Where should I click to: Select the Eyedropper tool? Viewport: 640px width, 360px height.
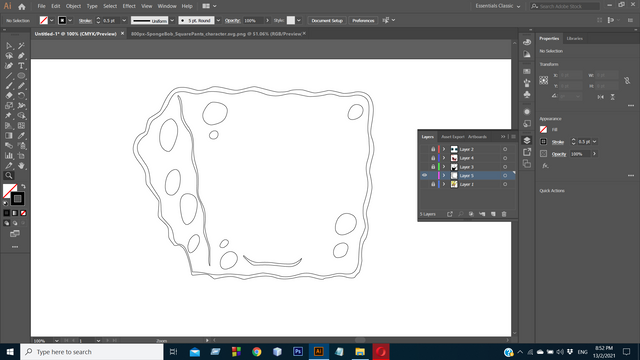click(21, 136)
